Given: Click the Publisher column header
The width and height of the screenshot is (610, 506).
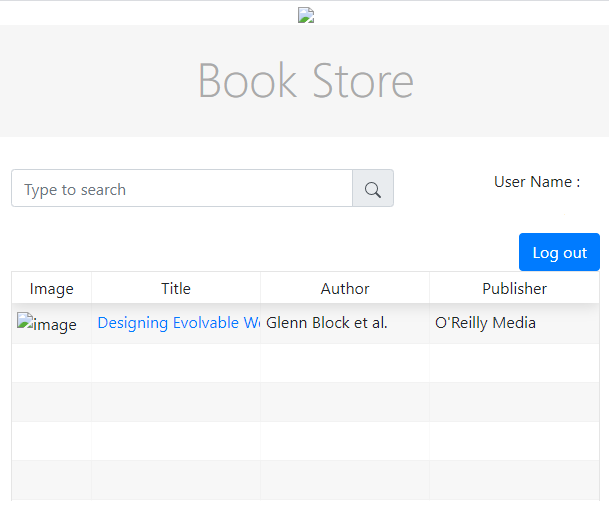Looking at the screenshot, I should [x=514, y=288].
